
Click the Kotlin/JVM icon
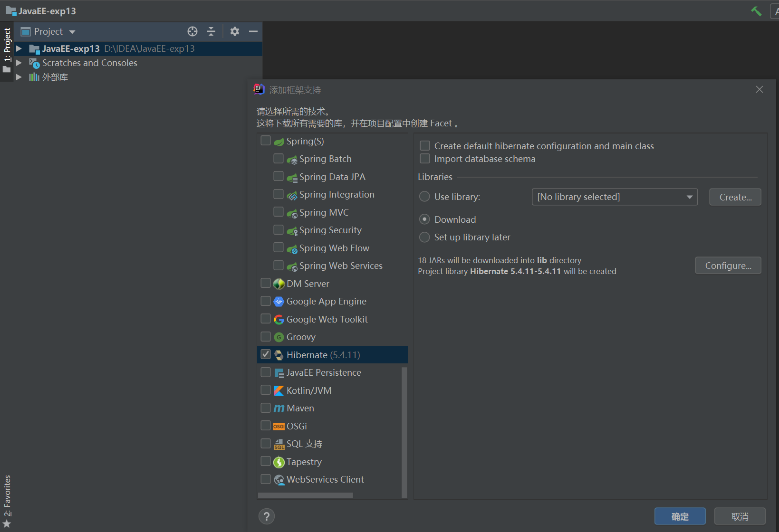click(279, 391)
